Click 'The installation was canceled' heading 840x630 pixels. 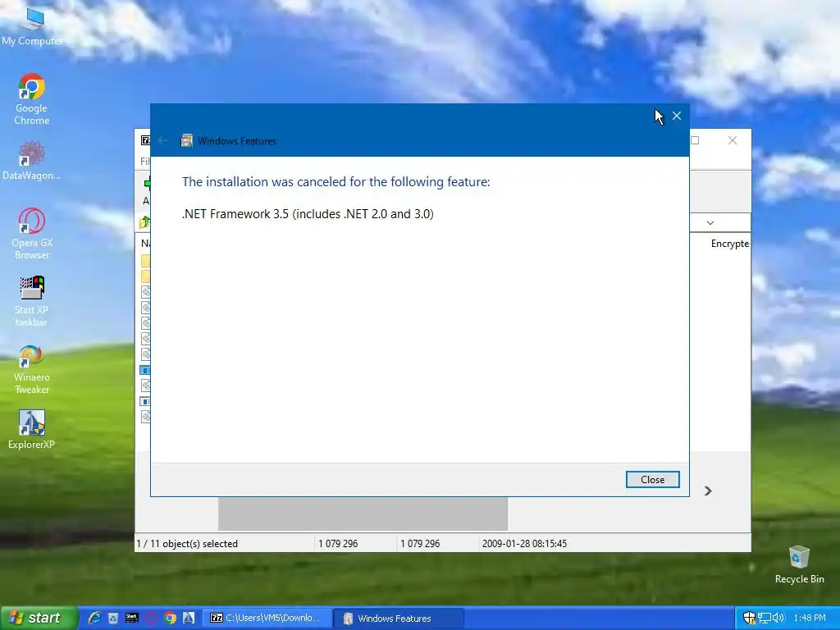click(x=336, y=181)
